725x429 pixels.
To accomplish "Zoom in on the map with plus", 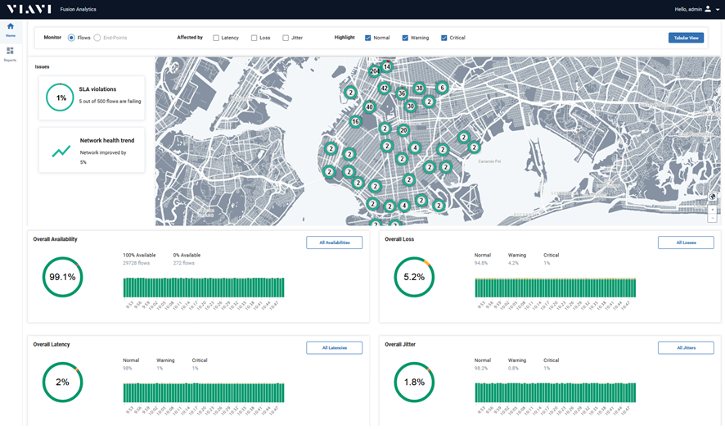I will click(x=712, y=208).
